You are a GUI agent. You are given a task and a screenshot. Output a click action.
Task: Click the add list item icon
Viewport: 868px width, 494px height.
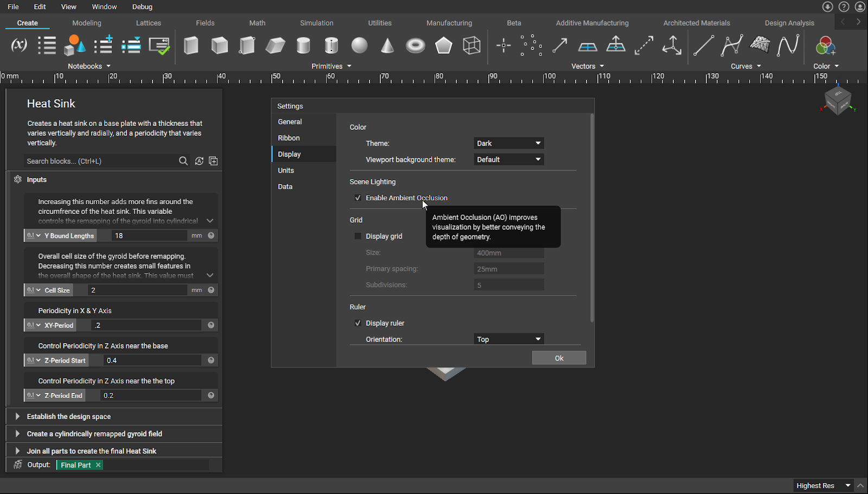pyautogui.click(x=103, y=45)
